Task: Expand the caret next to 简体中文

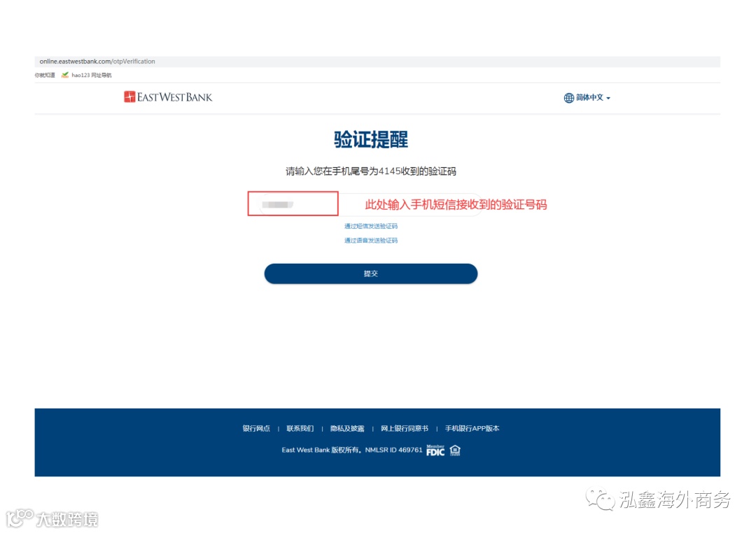Action: coord(608,99)
